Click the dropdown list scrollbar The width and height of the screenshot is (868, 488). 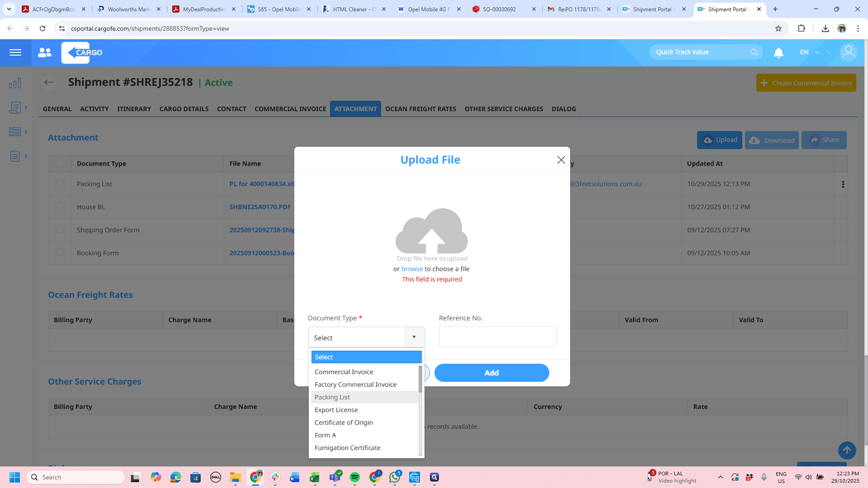click(x=420, y=379)
